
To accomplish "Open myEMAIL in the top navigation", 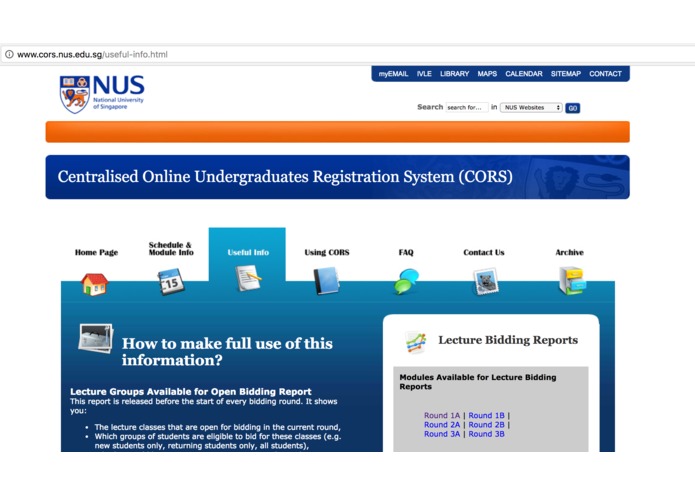I will 393,74.
